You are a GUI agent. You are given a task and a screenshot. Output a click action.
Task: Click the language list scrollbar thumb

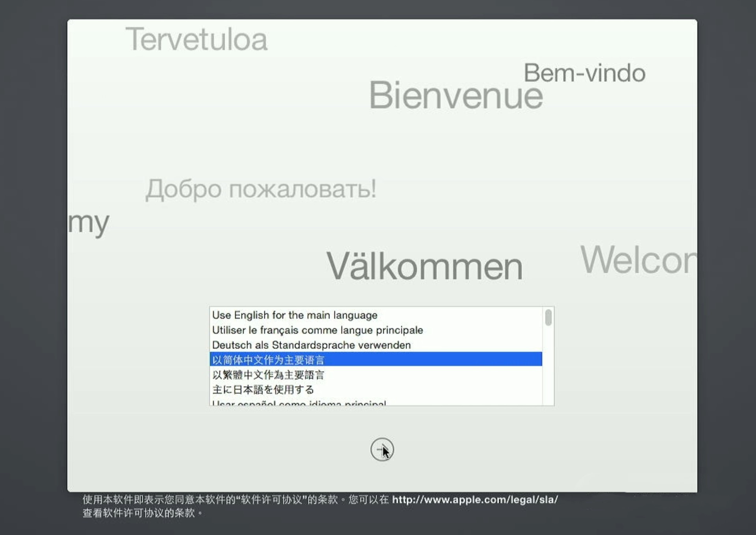[548, 318]
